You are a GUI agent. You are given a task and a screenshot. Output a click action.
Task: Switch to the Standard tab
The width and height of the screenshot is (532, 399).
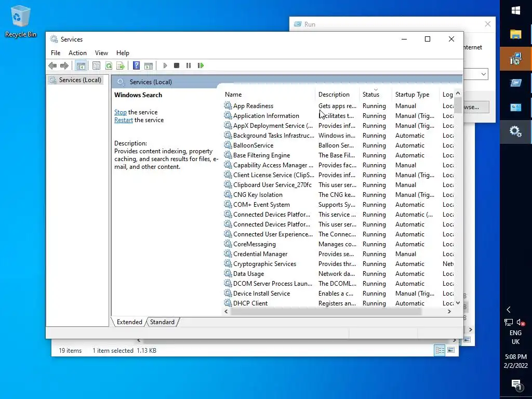pos(162,322)
